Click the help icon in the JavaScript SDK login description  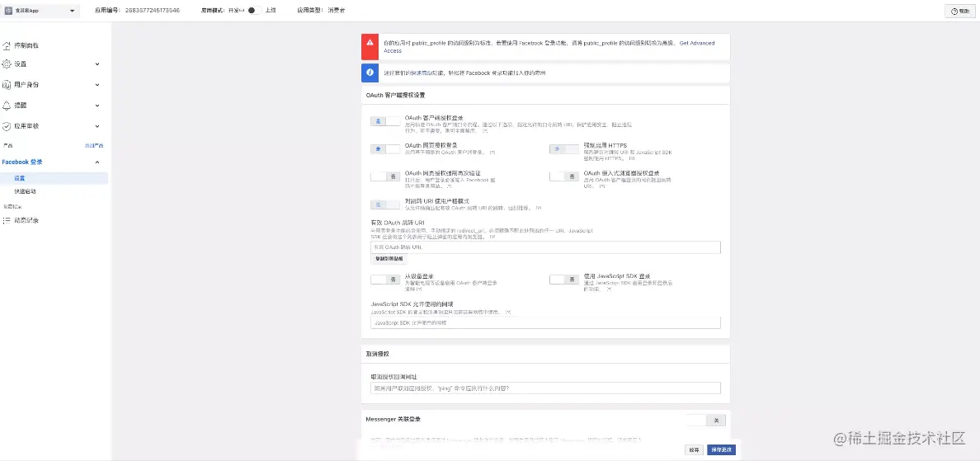pyautogui.click(x=609, y=289)
